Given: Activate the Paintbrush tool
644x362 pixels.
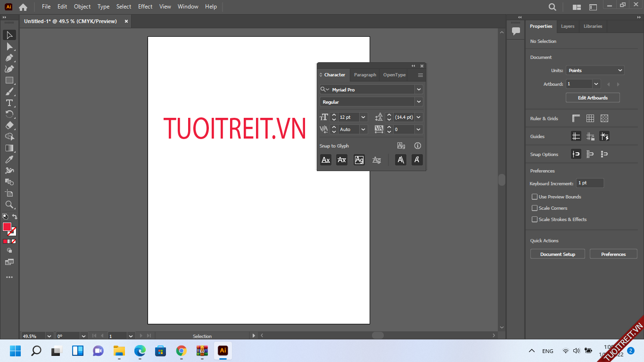Looking at the screenshot, I should pos(9,91).
